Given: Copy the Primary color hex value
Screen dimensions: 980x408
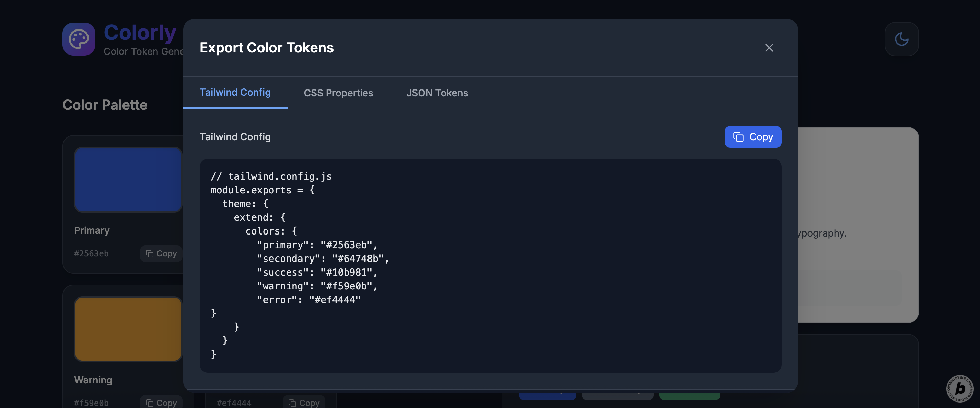Looking at the screenshot, I should pos(161,253).
